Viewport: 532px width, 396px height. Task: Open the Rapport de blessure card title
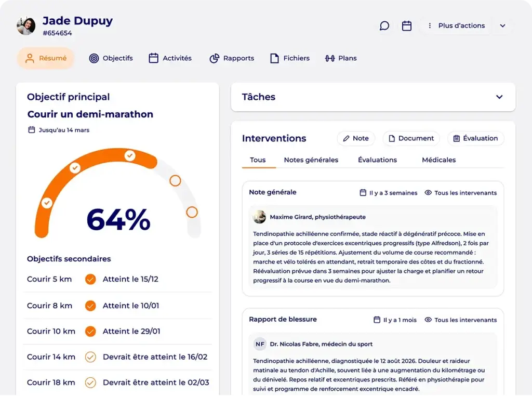pyautogui.click(x=283, y=319)
